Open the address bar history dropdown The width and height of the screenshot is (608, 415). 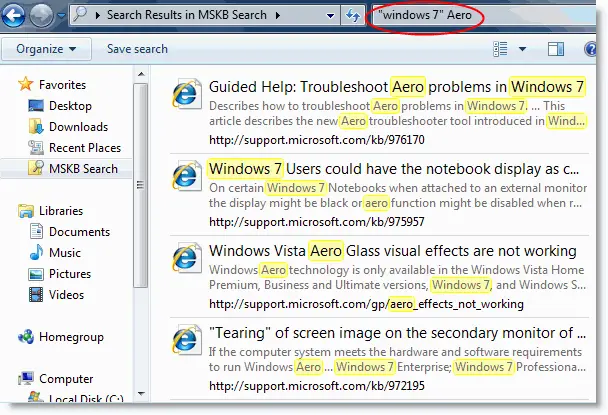[330, 16]
